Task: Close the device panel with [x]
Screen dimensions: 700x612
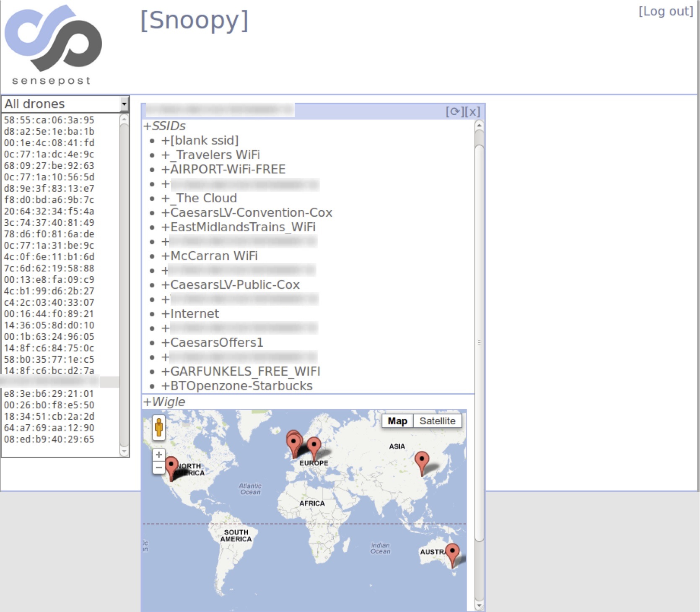Action: (473, 112)
